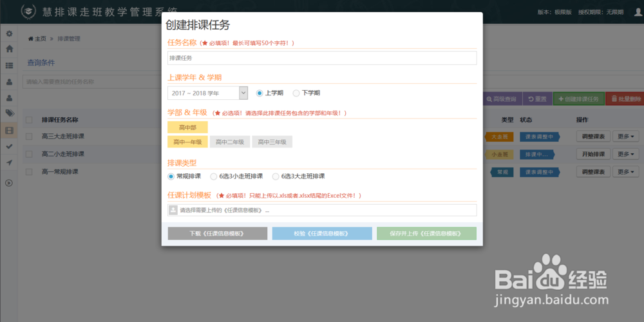Click the 状态 column header
The height and width of the screenshot is (322, 644).
[x=526, y=120]
